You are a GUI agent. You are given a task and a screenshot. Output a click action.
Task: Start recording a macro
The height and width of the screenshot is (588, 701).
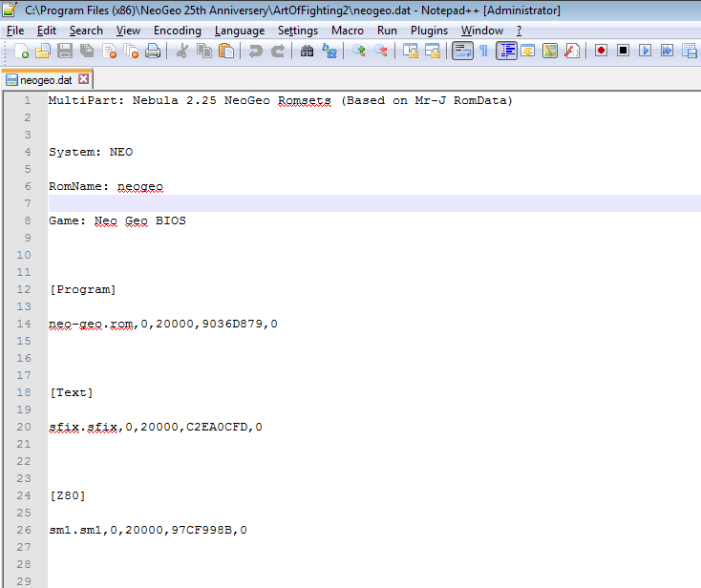[602, 51]
